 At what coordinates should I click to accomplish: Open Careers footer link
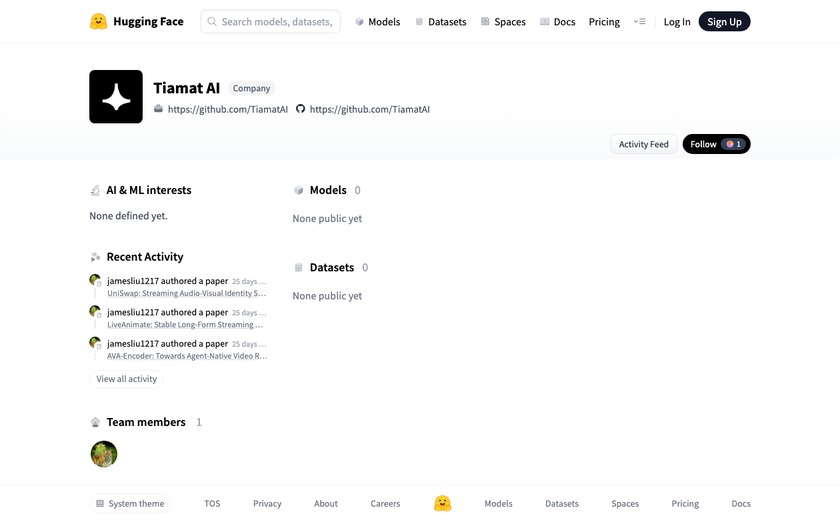click(x=385, y=503)
